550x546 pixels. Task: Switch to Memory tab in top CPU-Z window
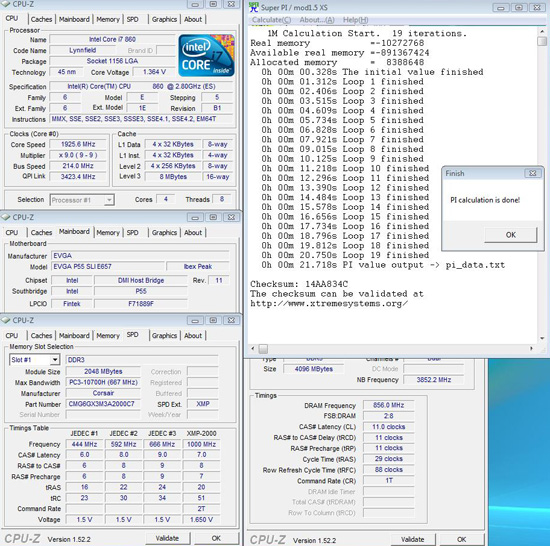click(x=108, y=19)
